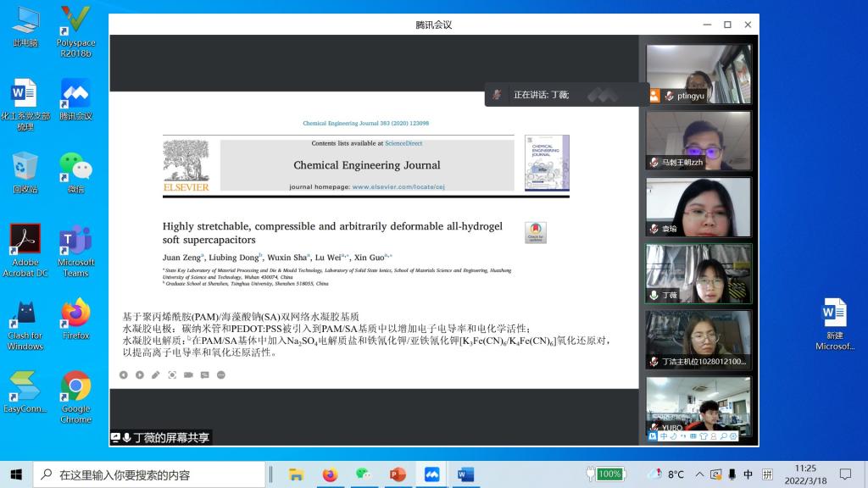Click the subtitles icon in slideshow controls

pos(204,374)
